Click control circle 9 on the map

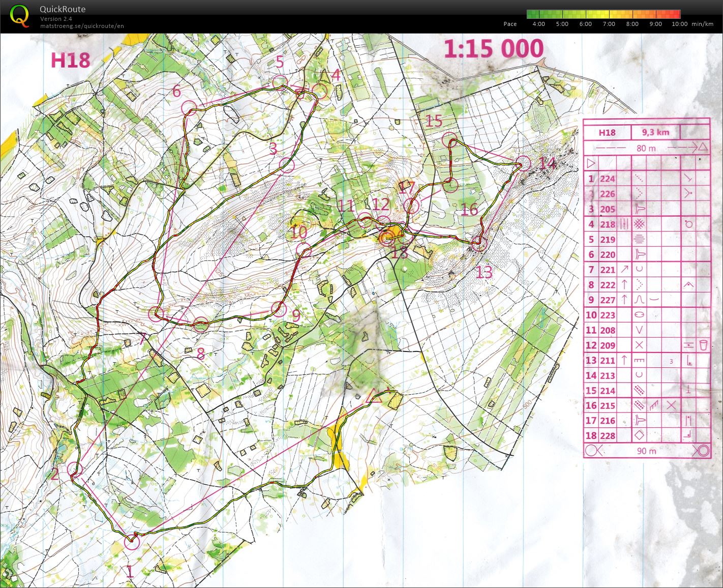tap(279, 308)
